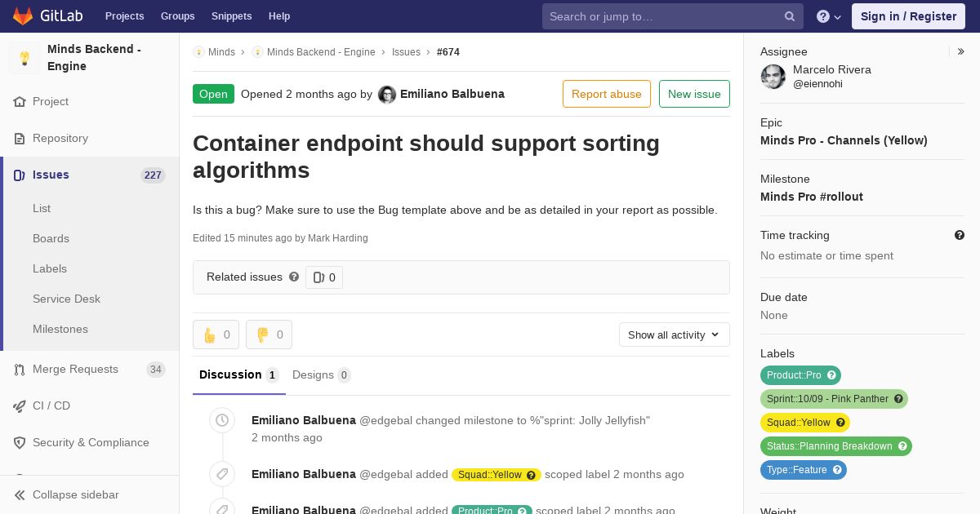Screen dimensions: 980x514
Task: Click help icon on sidebar Squad::Yellow label
Action: coord(840,423)
